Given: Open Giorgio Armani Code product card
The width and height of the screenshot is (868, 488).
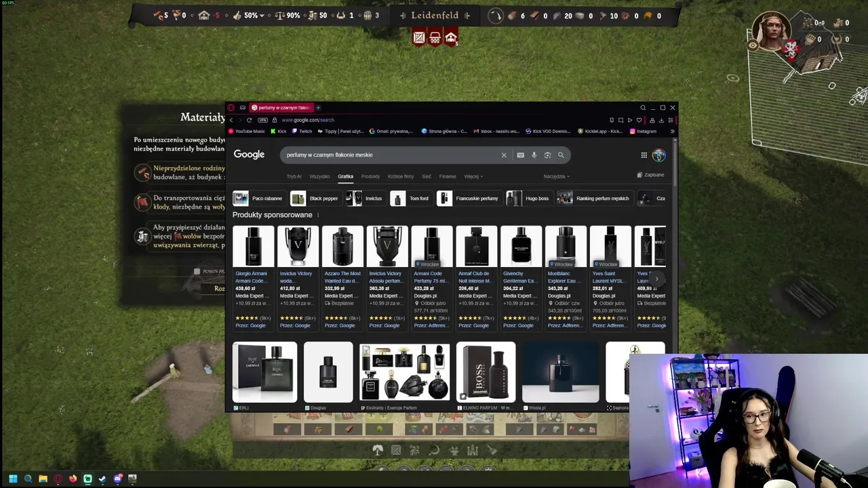Looking at the screenshot, I should pos(253,278).
